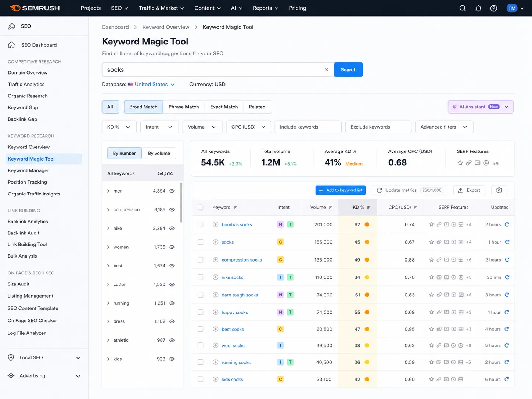Switch to Exact Match tab

(x=224, y=107)
